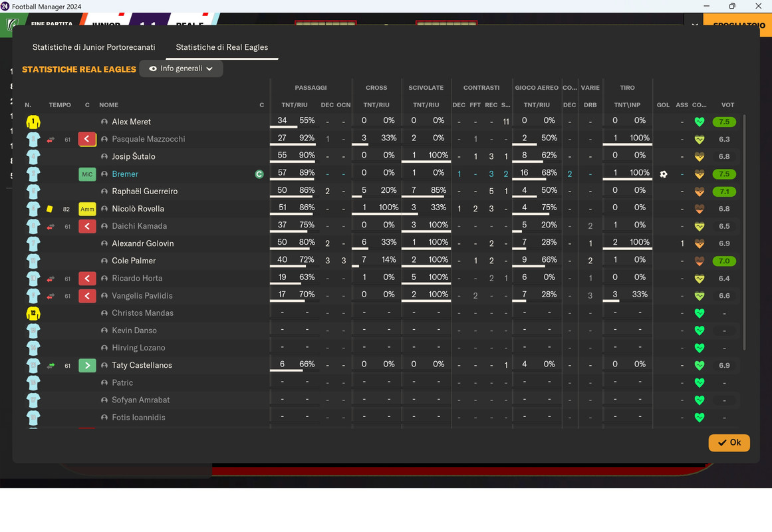Restore the Football Manager window size
772x532 pixels.
click(x=732, y=6)
